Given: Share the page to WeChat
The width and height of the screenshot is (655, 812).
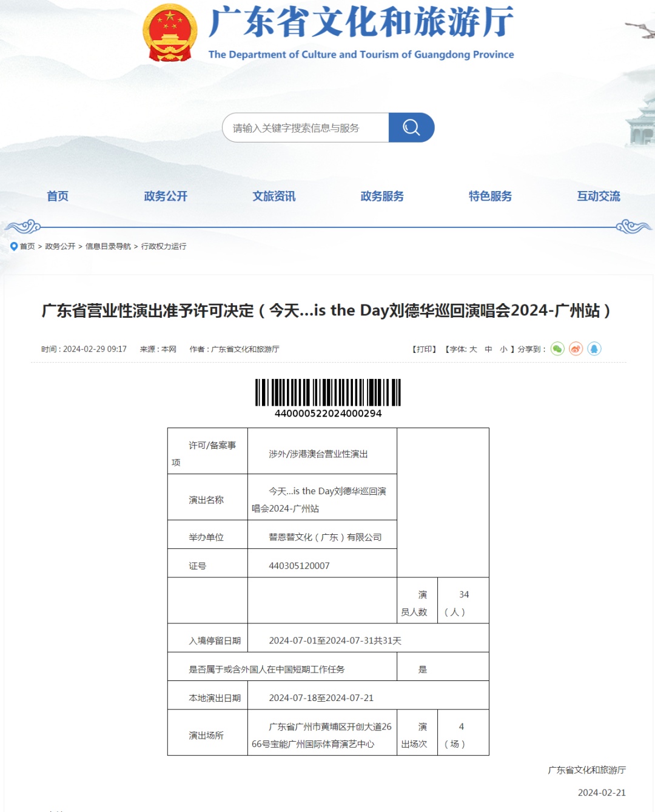Looking at the screenshot, I should 557,349.
